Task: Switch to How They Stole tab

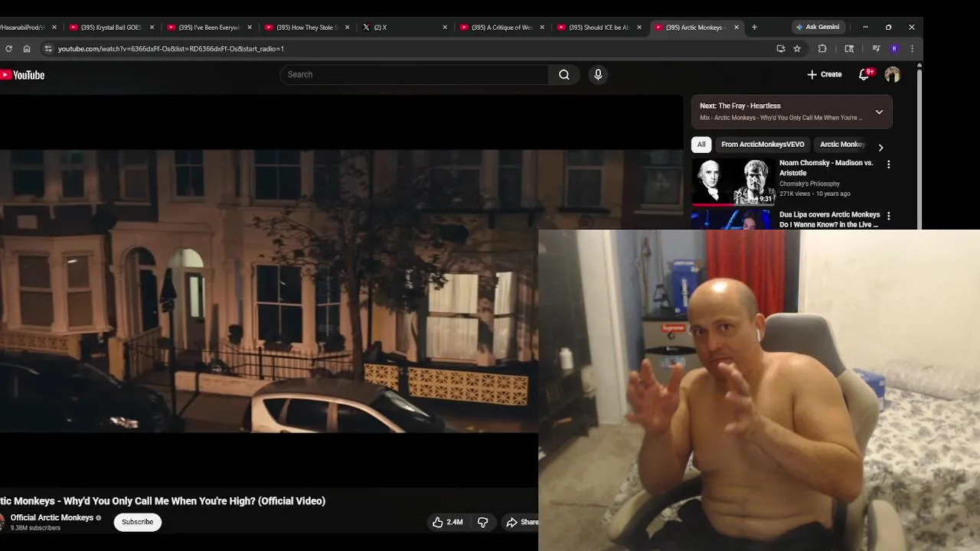Action: 306,27
